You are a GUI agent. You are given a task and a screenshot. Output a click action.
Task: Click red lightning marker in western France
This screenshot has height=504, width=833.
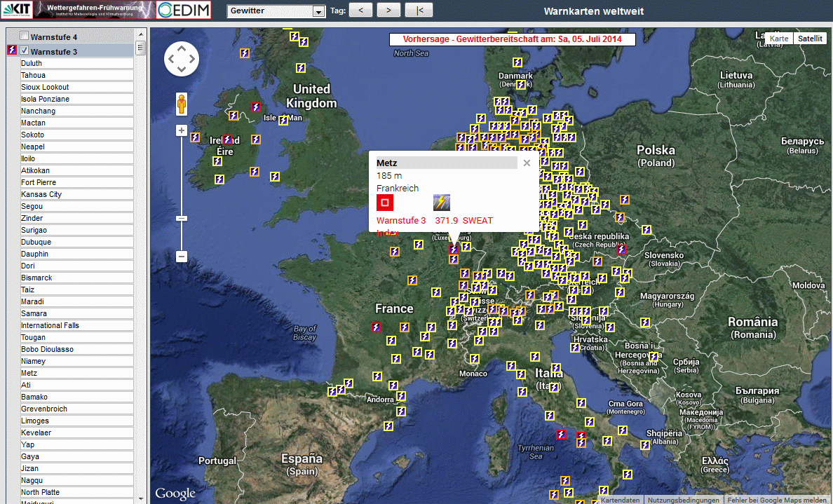click(x=376, y=327)
